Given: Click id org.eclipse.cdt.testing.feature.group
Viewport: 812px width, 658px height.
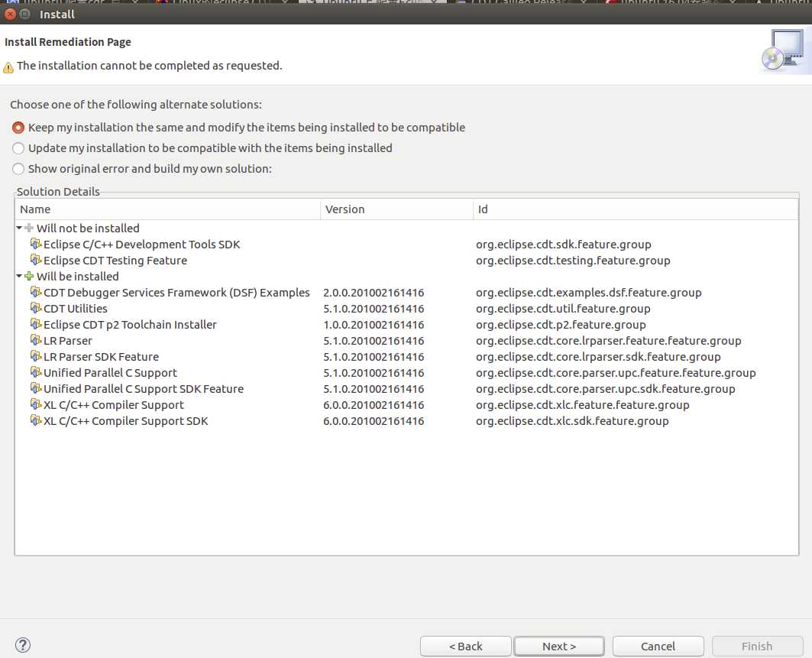Looking at the screenshot, I should coord(573,260).
